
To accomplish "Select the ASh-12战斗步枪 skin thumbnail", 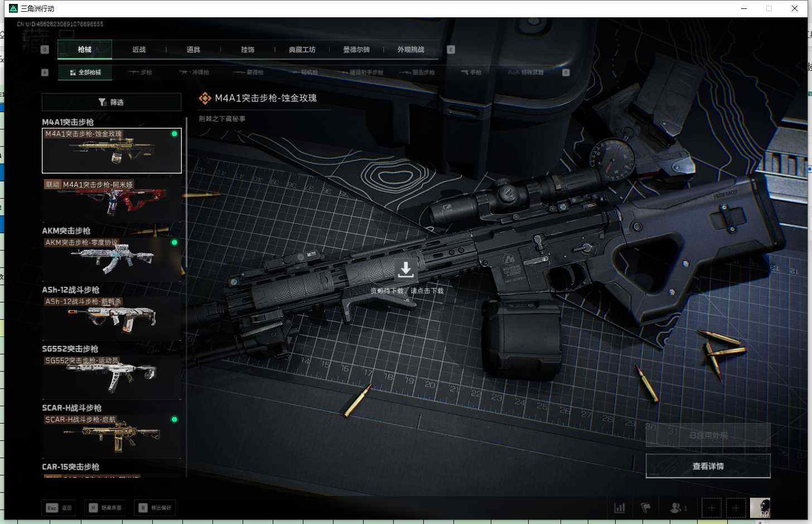I will (112, 319).
